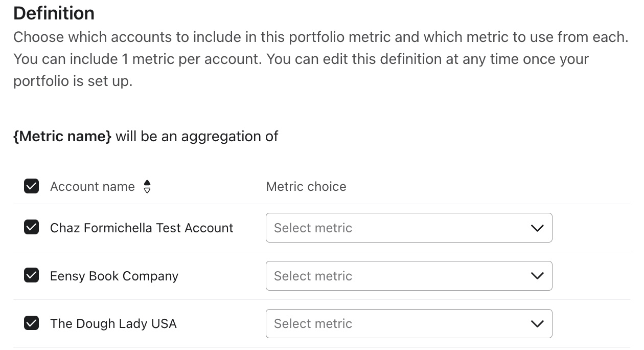Click the Definition section heading

tap(54, 13)
